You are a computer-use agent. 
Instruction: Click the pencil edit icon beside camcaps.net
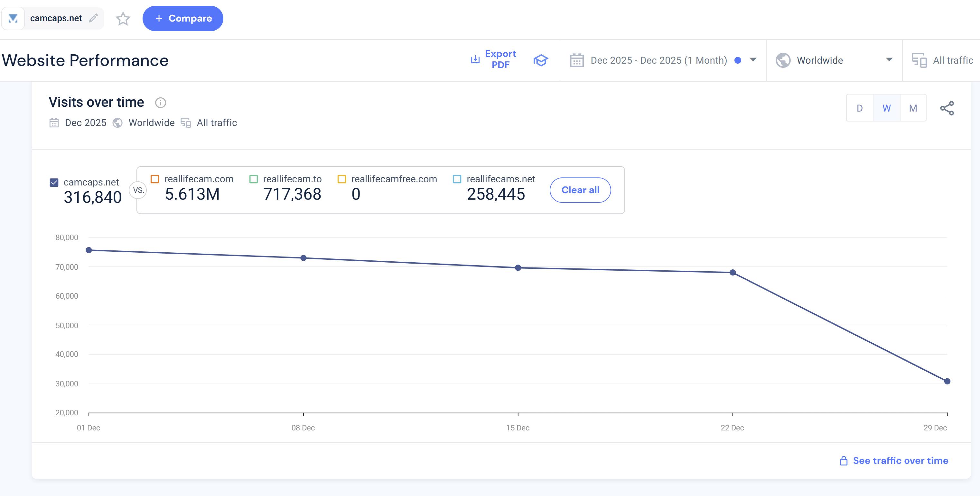point(93,18)
